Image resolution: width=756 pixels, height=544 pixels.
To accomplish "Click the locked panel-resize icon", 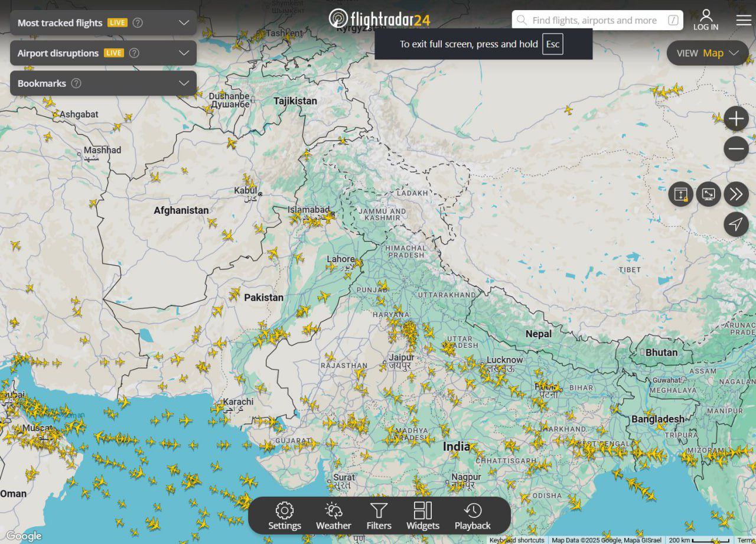I will point(681,194).
